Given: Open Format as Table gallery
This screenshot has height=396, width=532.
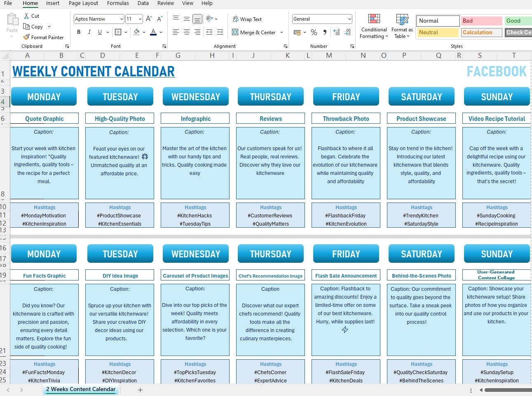Looking at the screenshot, I should [402, 26].
